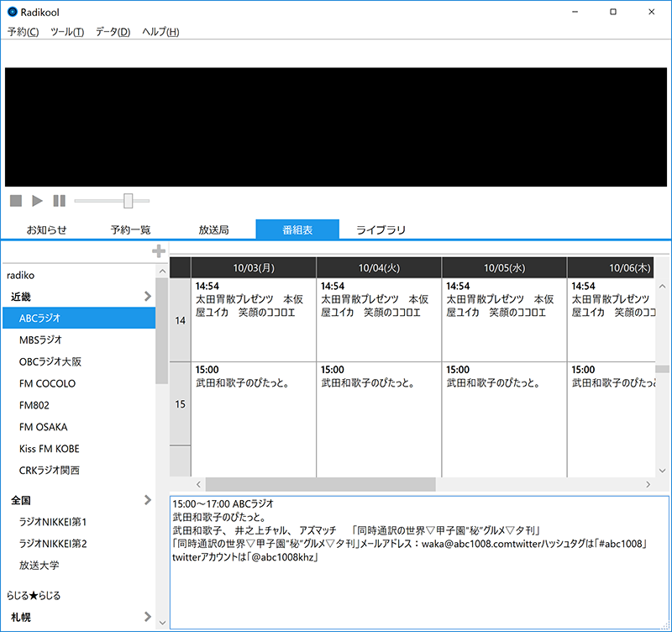Viewport: 672px width, 632px height.
Task: Click the hour 14 row label
Action: [180, 320]
